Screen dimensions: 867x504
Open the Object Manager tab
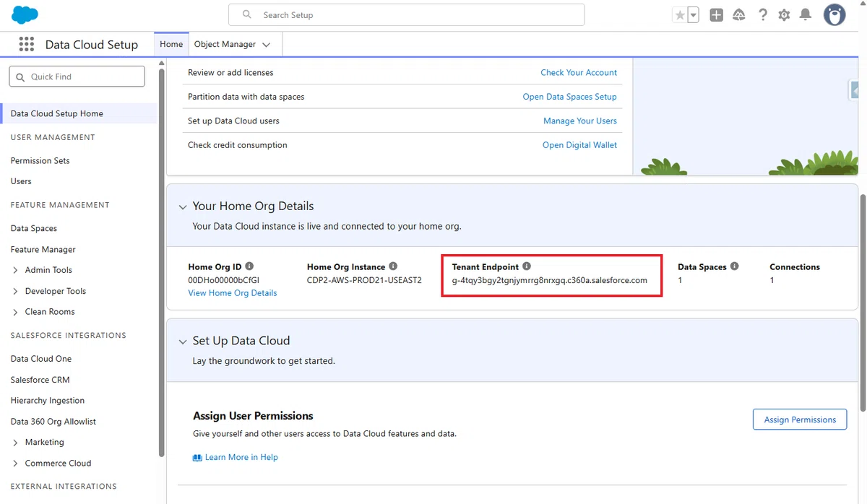(x=225, y=44)
